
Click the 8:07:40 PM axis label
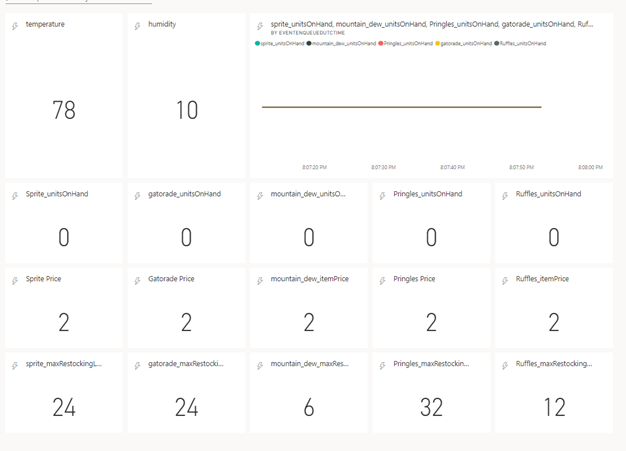click(453, 167)
